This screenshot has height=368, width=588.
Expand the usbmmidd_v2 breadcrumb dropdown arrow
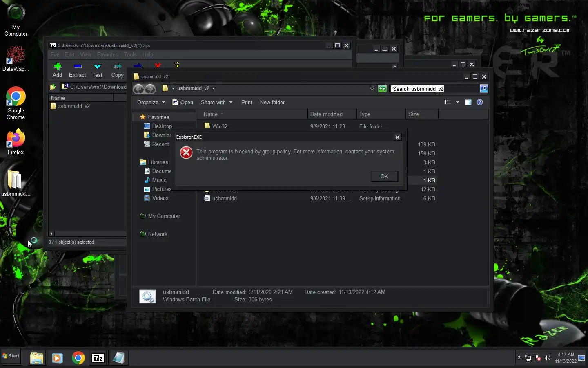coord(213,88)
